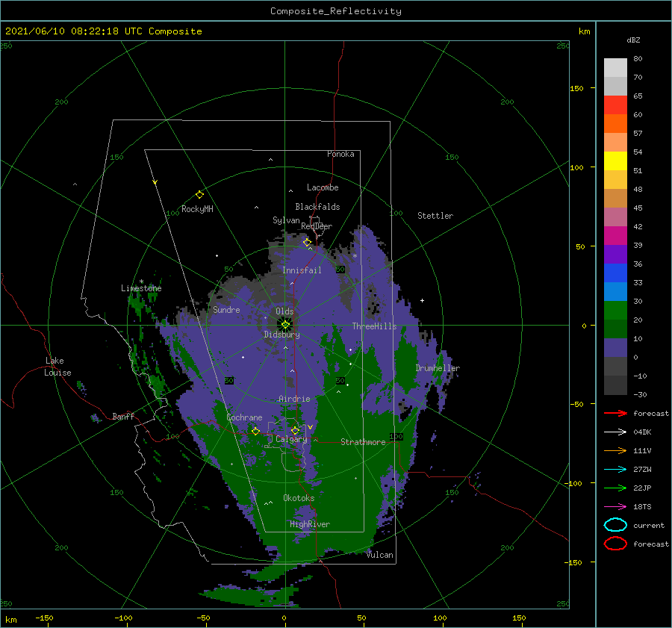Select the Limestone label
Screen dimensions: 672x628
[141, 288]
